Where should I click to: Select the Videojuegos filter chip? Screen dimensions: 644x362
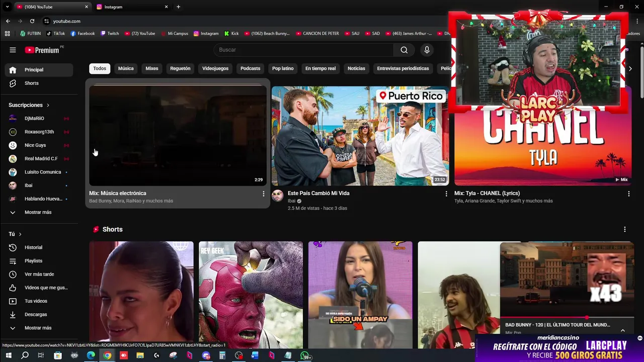tap(215, 68)
